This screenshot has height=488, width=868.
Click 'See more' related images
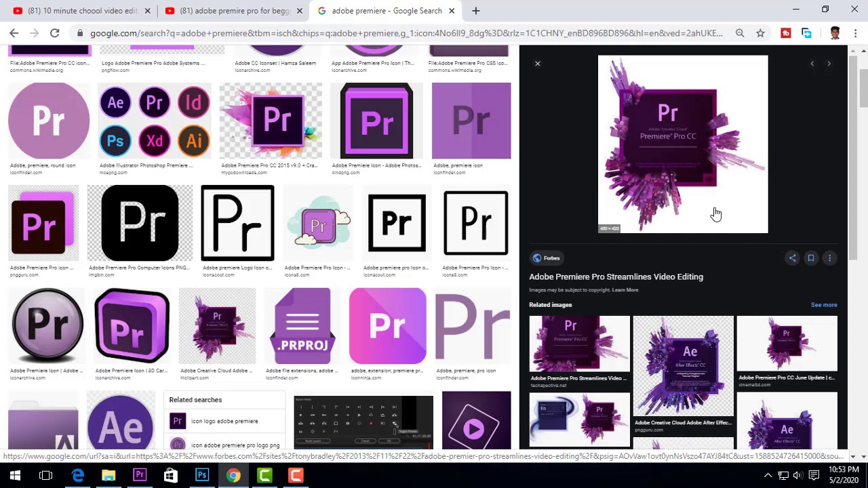pyautogui.click(x=824, y=305)
